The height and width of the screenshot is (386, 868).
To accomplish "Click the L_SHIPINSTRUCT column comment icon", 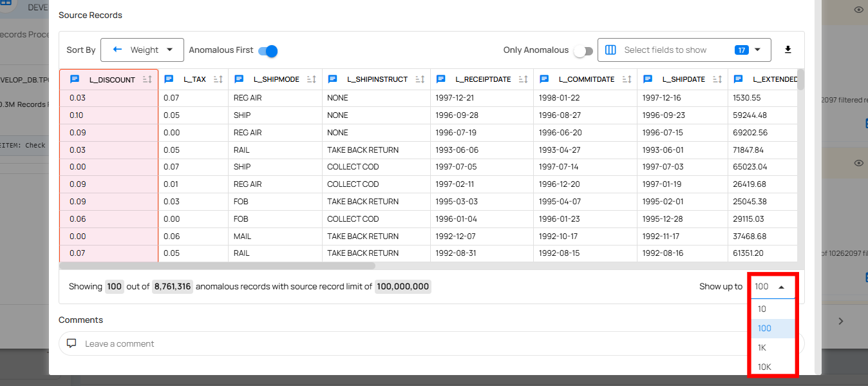I will 333,79.
